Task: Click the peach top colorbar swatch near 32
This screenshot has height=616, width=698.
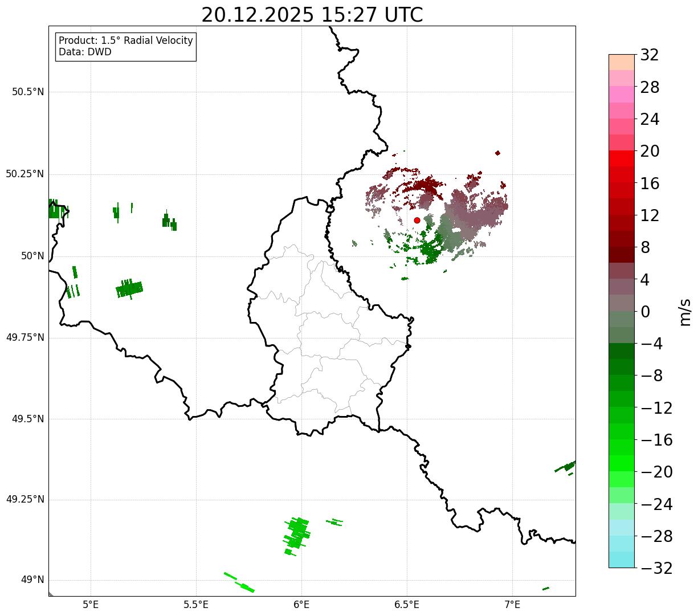Action: pyautogui.click(x=622, y=62)
